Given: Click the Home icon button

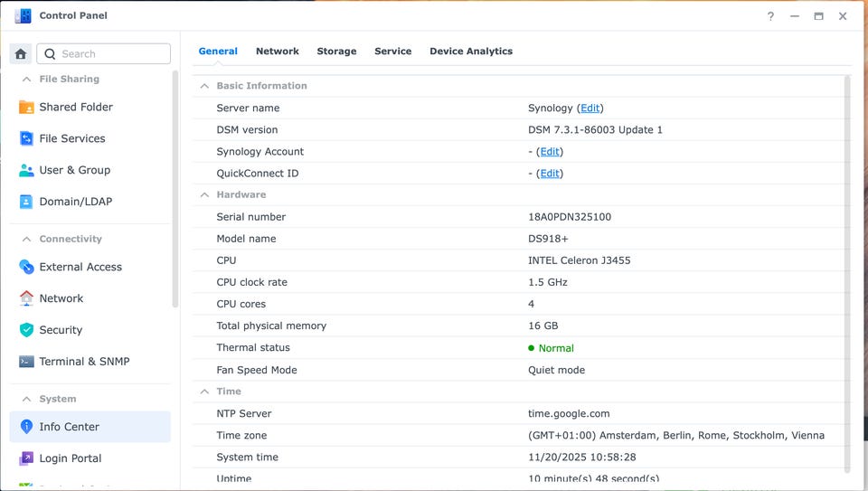Looking at the screenshot, I should (21, 54).
